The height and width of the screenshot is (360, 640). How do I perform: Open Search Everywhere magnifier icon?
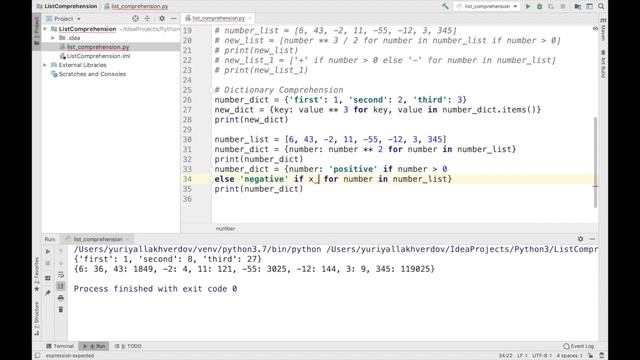[601, 6]
